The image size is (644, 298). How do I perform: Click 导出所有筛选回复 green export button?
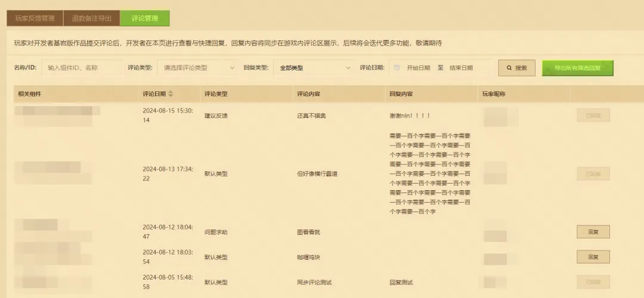(577, 68)
